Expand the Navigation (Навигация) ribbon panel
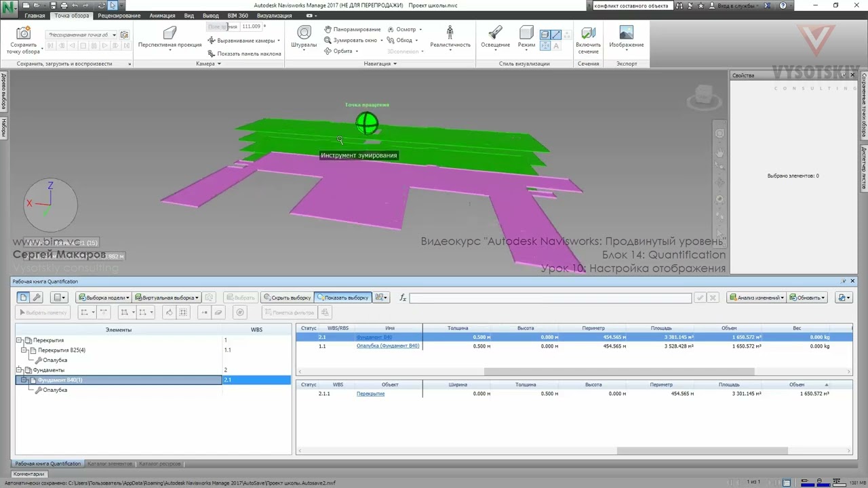 [380, 64]
